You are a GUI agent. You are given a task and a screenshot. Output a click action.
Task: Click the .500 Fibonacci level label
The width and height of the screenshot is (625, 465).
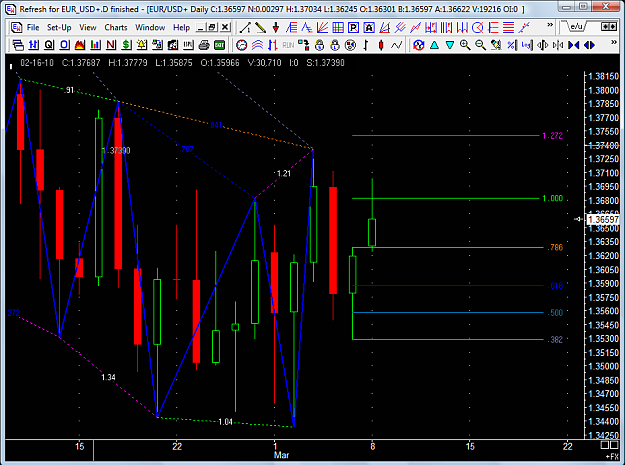pyautogui.click(x=555, y=313)
